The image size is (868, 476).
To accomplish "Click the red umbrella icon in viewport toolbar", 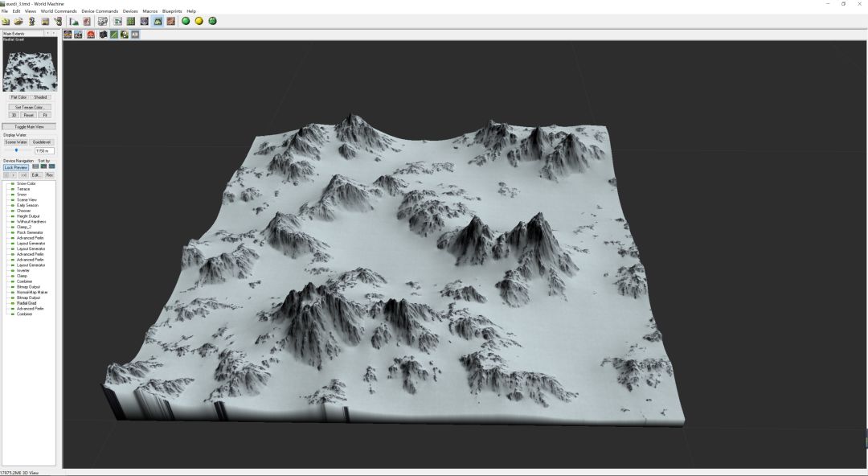I will [89, 35].
